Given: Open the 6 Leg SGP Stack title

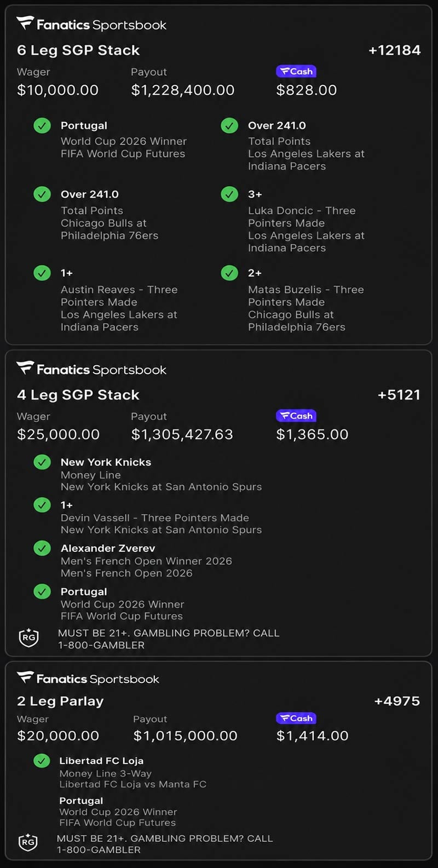Looking at the screenshot, I should 78,50.
